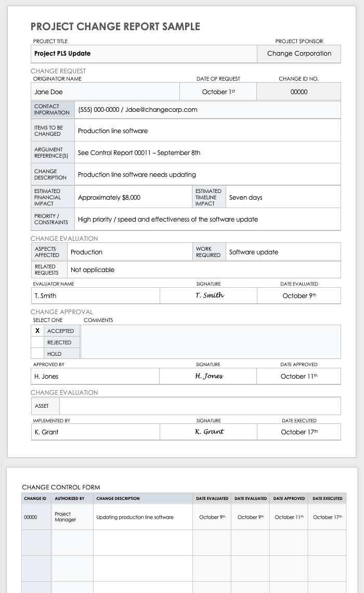Screen dimensions: 364x593
Task: Click inside the empty Comments box
Action: (211, 342)
